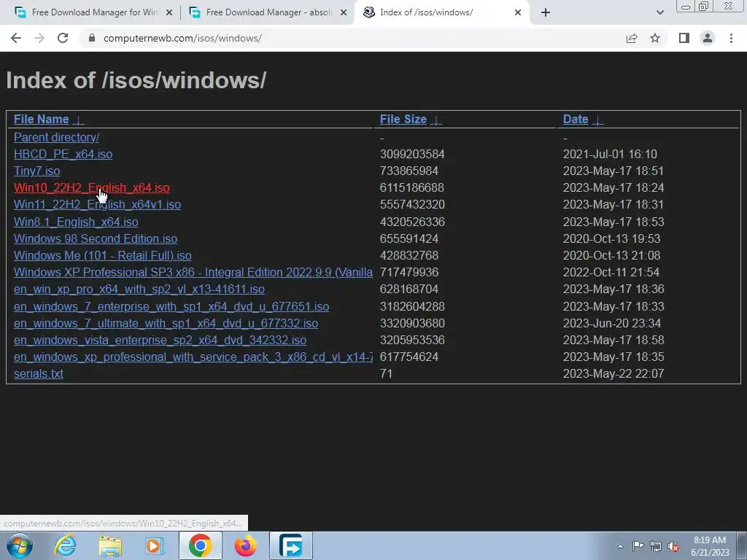This screenshot has width=747, height=560.
Task: Download Windows XP Professional SP3 Integral Edition
Action: [193, 273]
